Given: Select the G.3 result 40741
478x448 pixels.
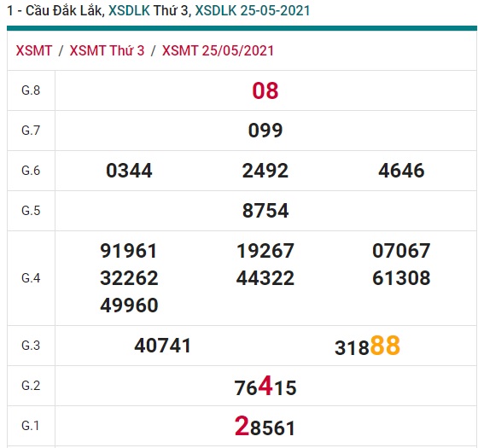Looking at the screenshot, I should pos(162,346).
